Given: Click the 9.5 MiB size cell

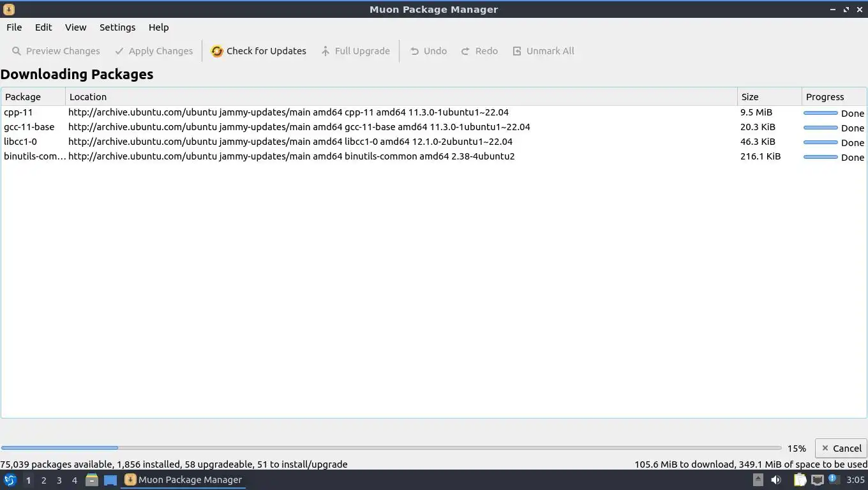Looking at the screenshot, I should click(756, 112).
